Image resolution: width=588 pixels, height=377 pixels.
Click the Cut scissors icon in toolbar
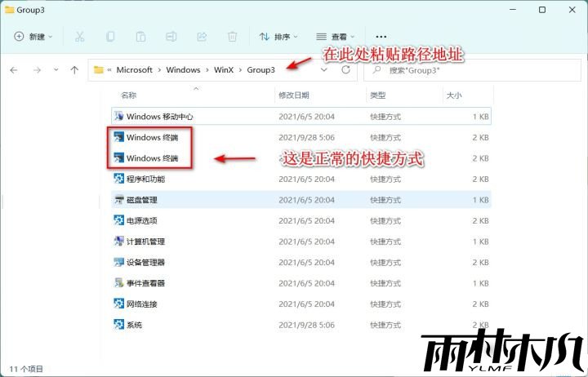[79, 37]
